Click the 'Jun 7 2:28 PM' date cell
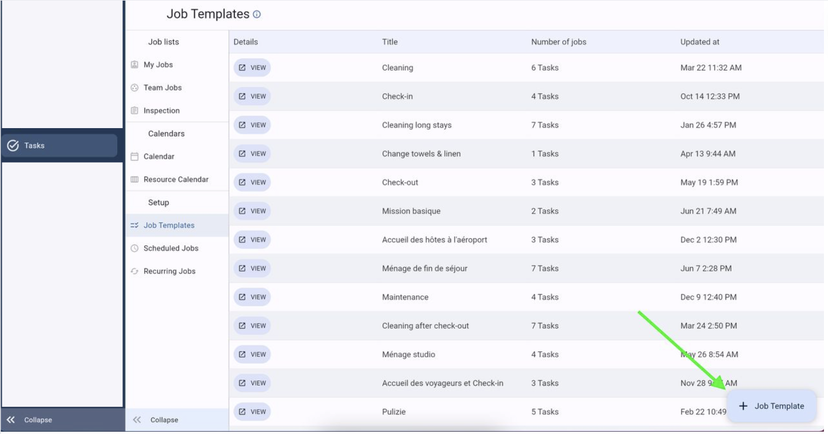Image resolution: width=828 pixels, height=434 pixels. point(706,268)
